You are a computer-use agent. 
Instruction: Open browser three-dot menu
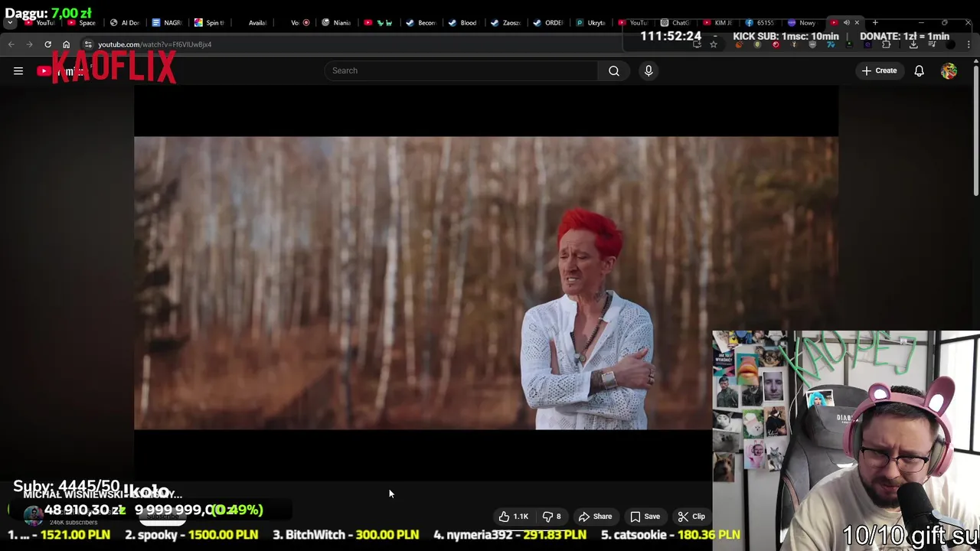point(969,44)
